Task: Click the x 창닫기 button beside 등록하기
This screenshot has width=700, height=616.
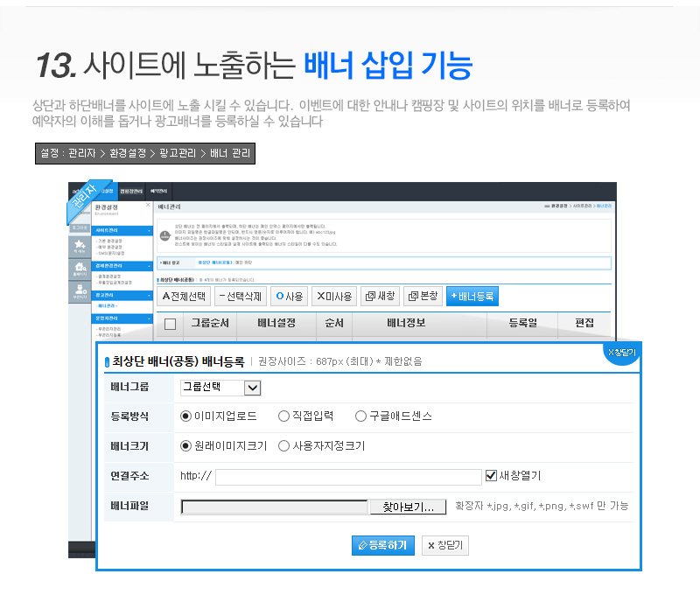Action: click(445, 545)
